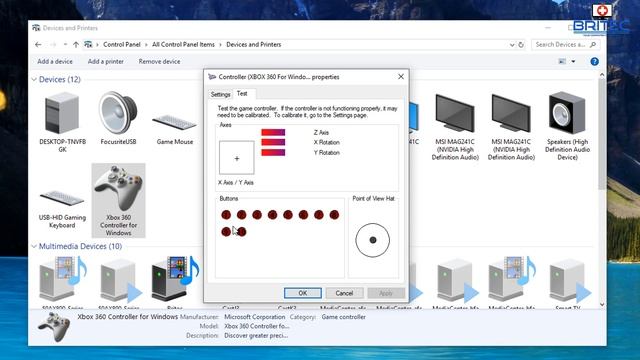Screen dimensions: 640x360
Task: Click Cancel in the controller properties dialog
Action: click(344, 293)
